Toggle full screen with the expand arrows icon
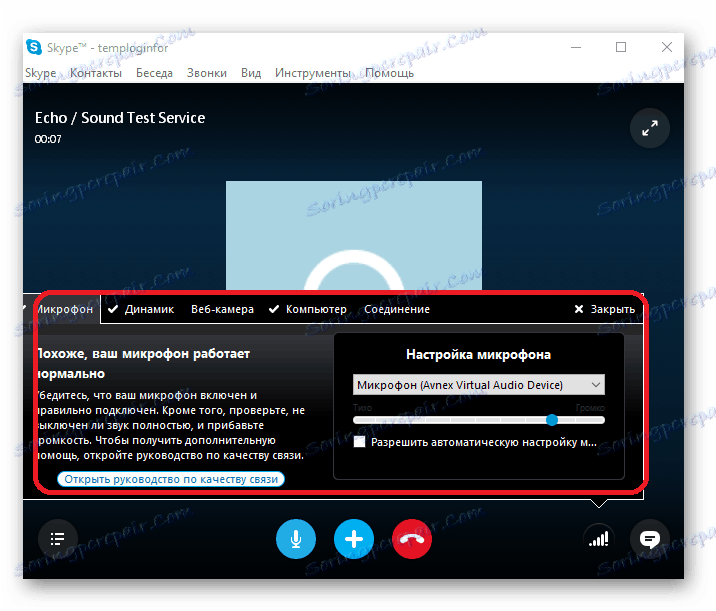This screenshot has width=716, height=611. (x=650, y=128)
